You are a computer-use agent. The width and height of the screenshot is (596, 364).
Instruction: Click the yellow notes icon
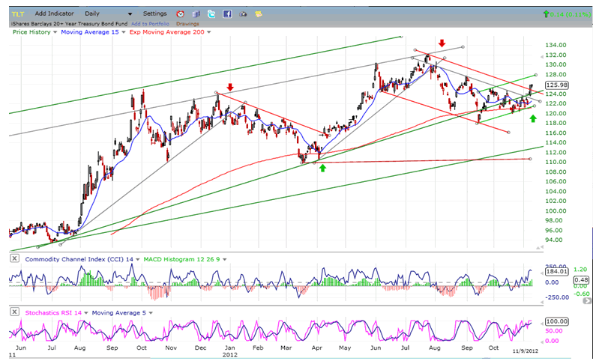pyautogui.click(x=259, y=13)
